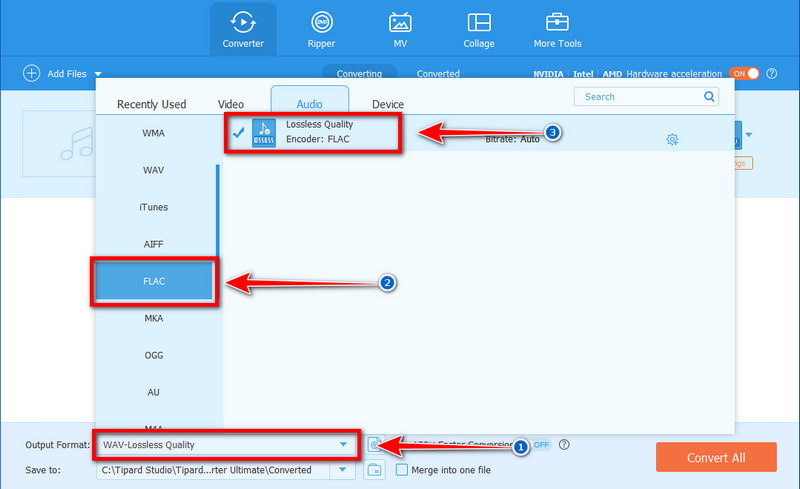Open custom profile settings gear icon
800x489 pixels.
pos(672,139)
